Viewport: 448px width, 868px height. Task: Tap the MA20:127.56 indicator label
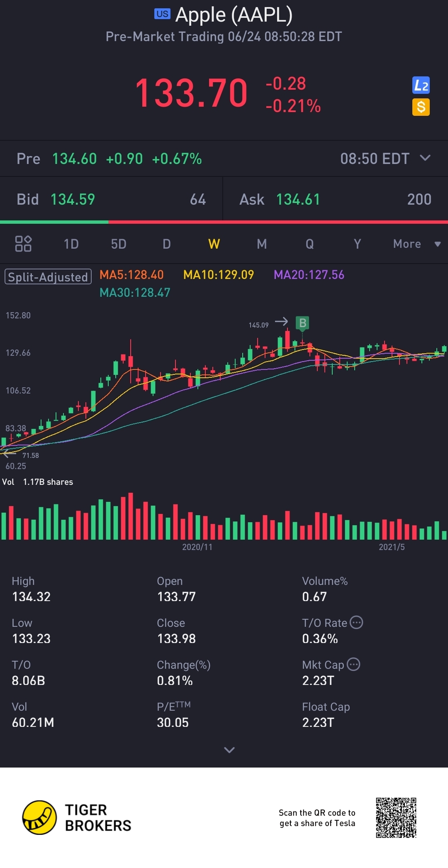(309, 275)
